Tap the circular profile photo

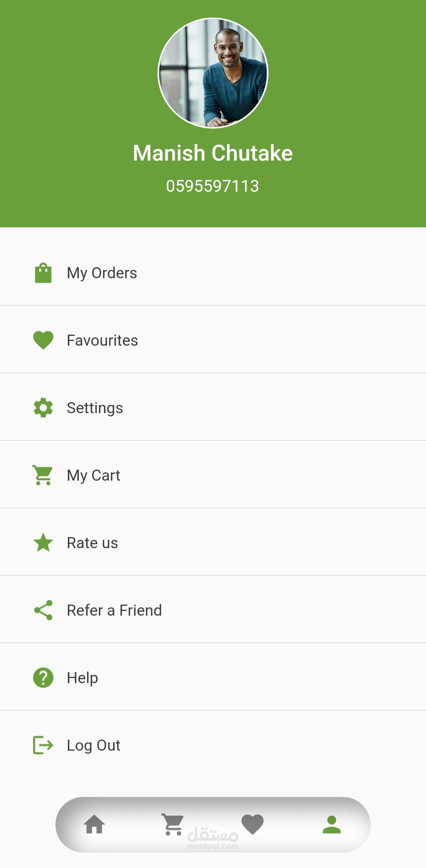click(x=213, y=73)
